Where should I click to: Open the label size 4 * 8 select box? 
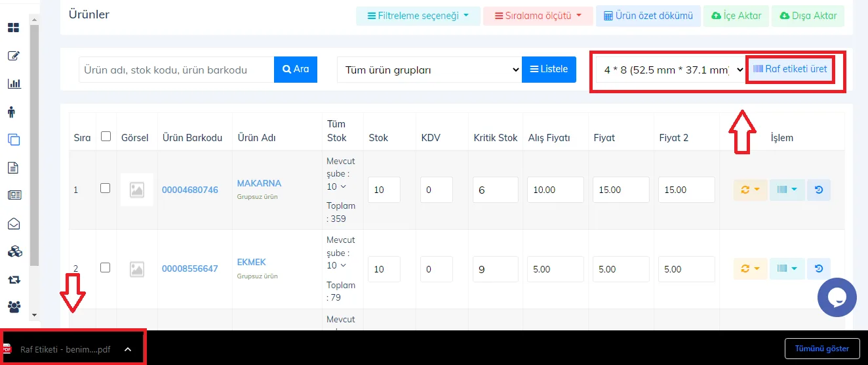point(671,70)
